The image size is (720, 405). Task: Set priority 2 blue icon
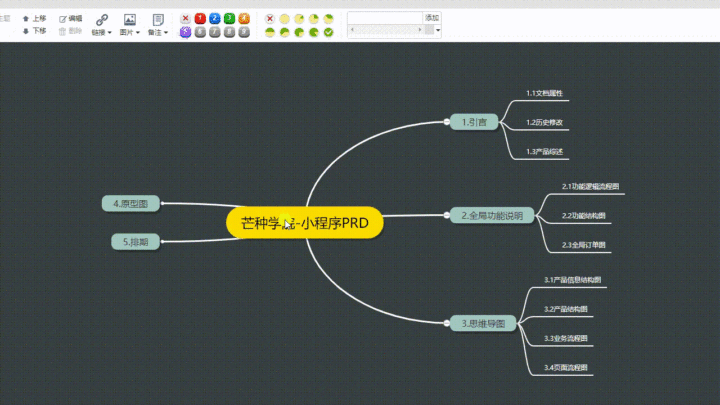(215, 18)
